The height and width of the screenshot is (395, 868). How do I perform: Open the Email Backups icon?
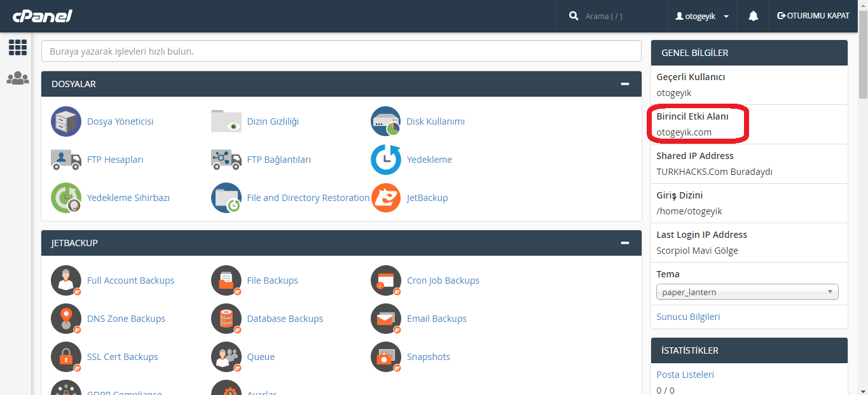click(x=386, y=319)
